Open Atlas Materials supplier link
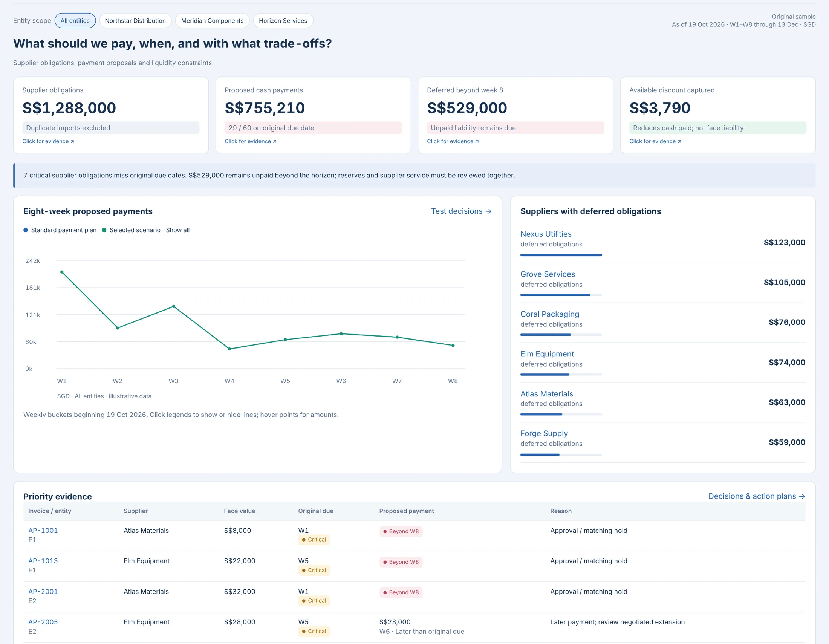Image resolution: width=829 pixels, height=644 pixels. (x=547, y=393)
